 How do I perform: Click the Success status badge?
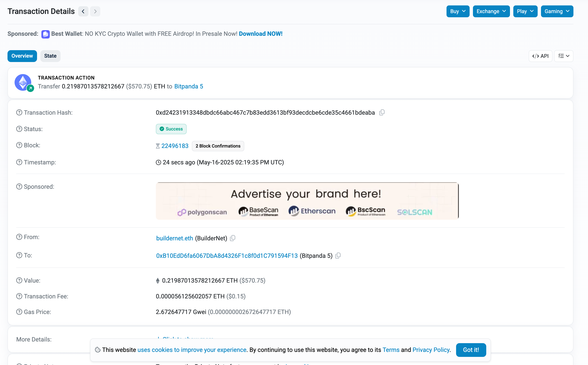tap(171, 129)
